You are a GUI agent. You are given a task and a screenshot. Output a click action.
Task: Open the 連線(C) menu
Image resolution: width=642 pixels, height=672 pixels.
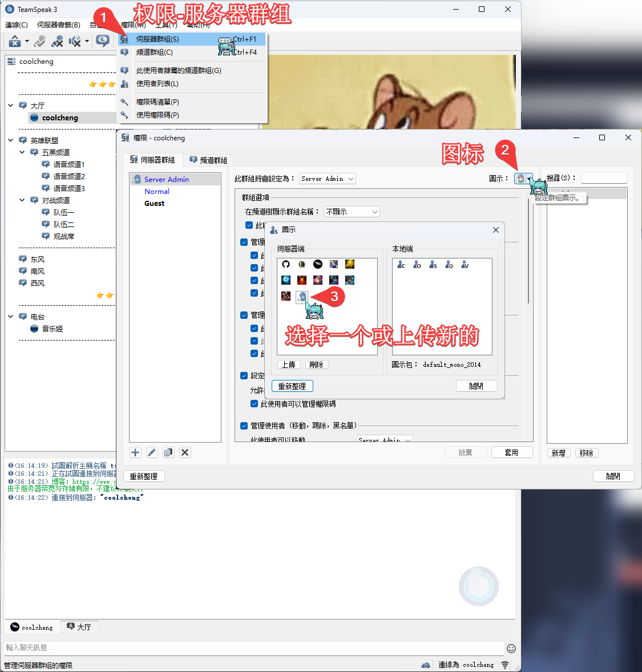pyautogui.click(x=17, y=25)
